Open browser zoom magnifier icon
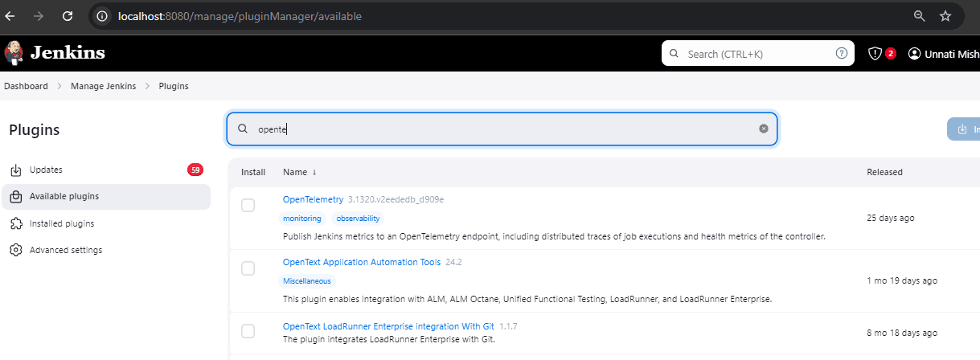980x360 pixels. [920, 16]
